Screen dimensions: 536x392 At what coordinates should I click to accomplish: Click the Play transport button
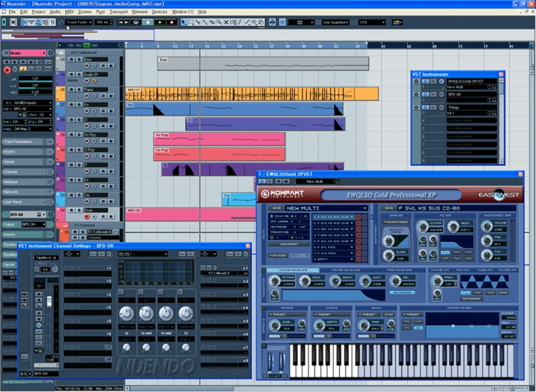click(159, 22)
